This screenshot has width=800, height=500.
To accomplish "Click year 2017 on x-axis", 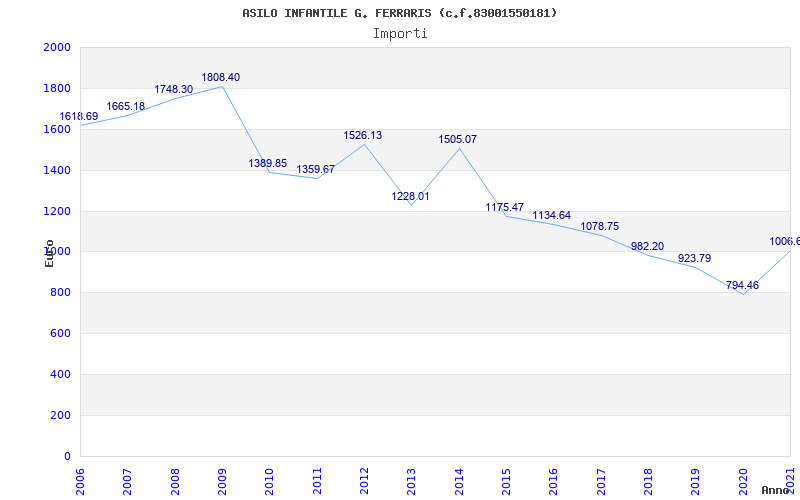I will [x=601, y=481].
